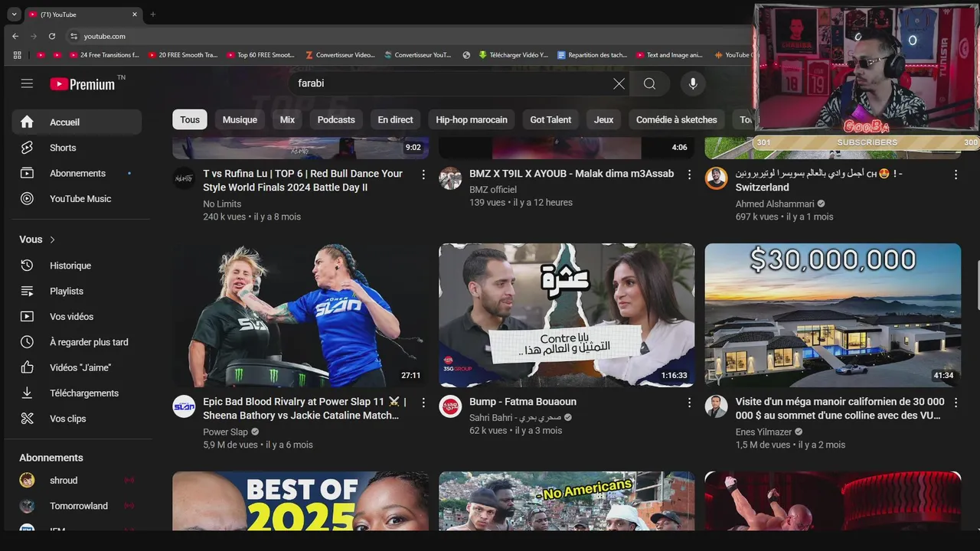Open options menu for Bump Fatma Bouaoun video
980x551 pixels.
[689, 403]
